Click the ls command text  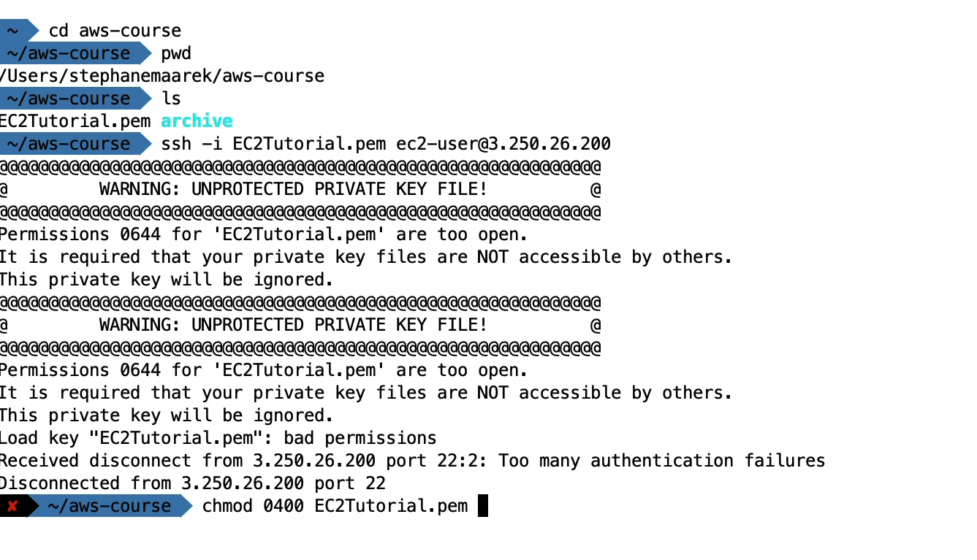tap(171, 99)
